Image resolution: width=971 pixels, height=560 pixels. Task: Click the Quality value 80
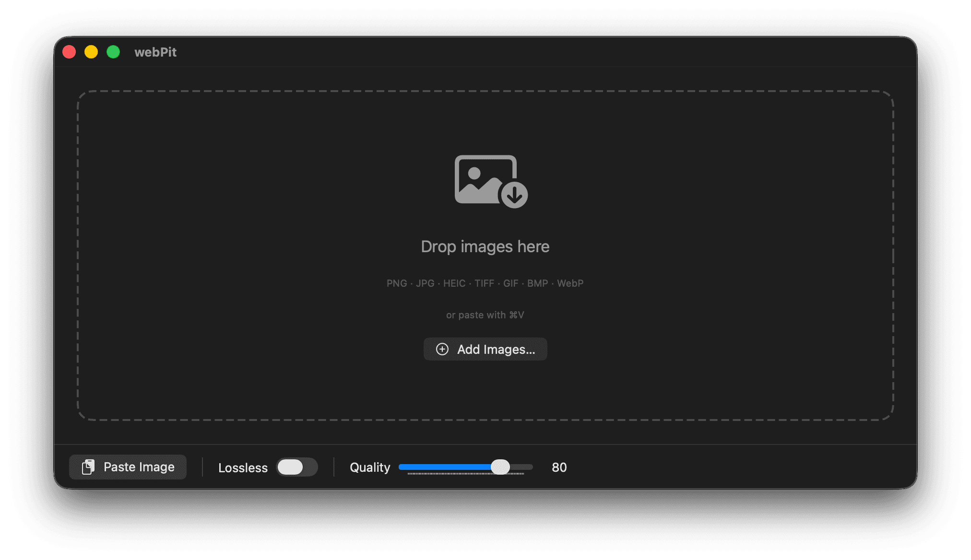pos(559,467)
